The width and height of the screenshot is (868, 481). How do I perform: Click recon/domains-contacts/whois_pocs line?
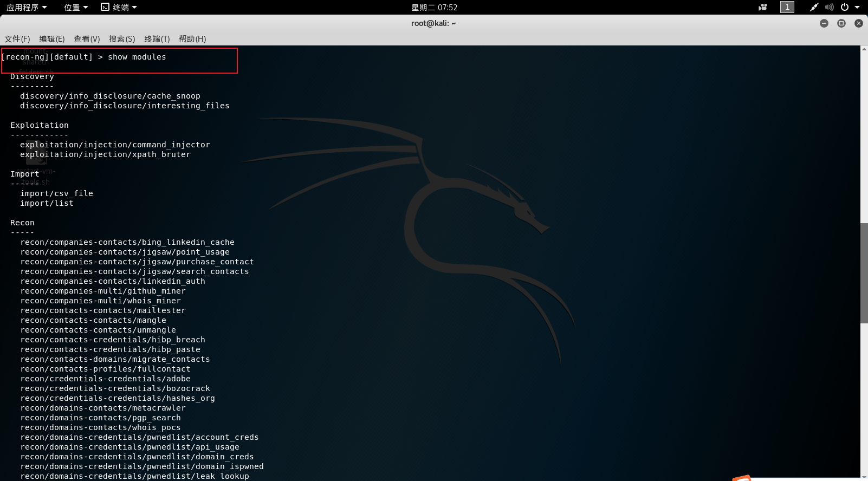(100, 427)
